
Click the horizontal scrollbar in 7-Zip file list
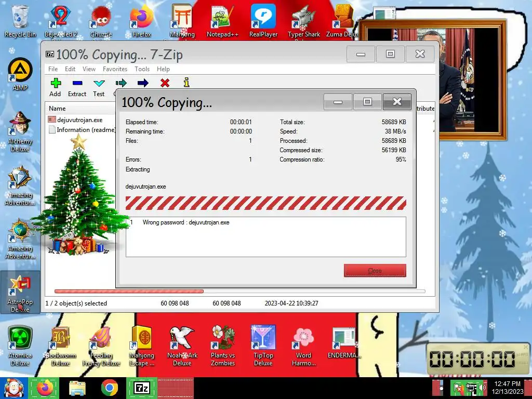point(240,291)
